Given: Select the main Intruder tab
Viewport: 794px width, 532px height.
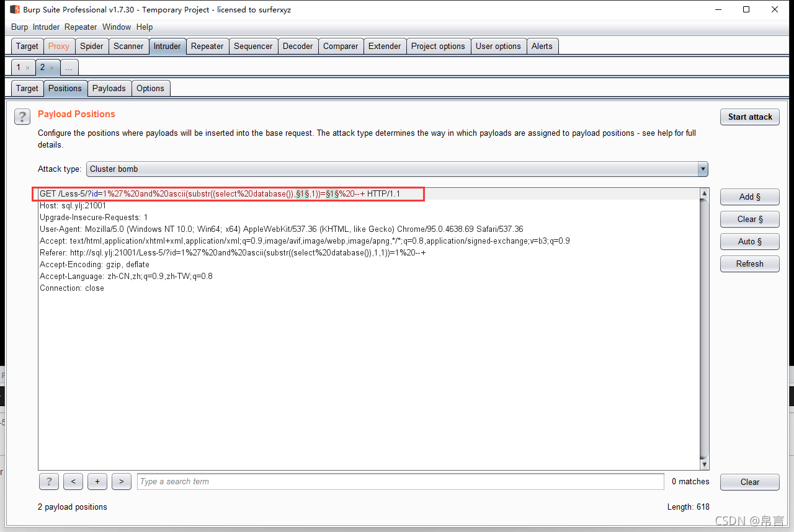Looking at the screenshot, I should click(167, 46).
